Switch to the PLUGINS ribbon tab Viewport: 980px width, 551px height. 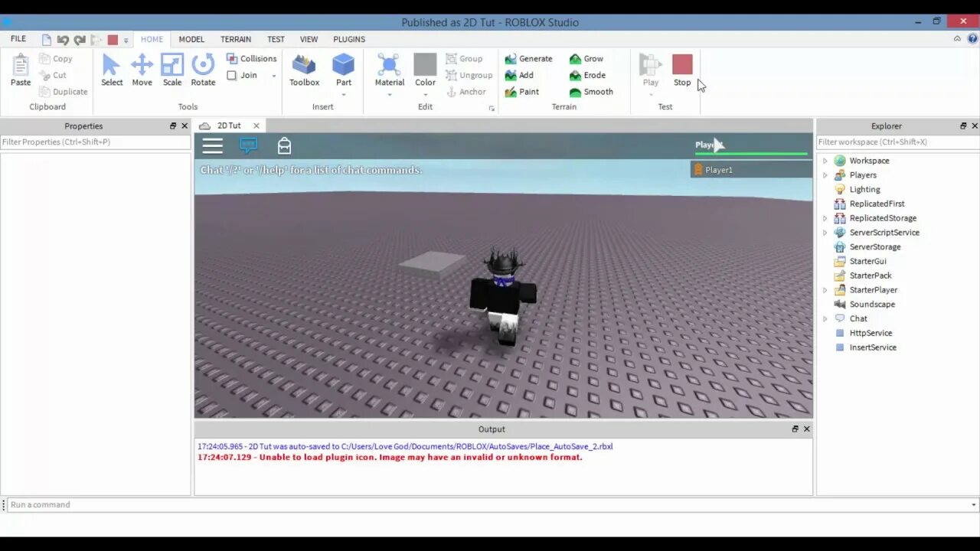tap(349, 39)
